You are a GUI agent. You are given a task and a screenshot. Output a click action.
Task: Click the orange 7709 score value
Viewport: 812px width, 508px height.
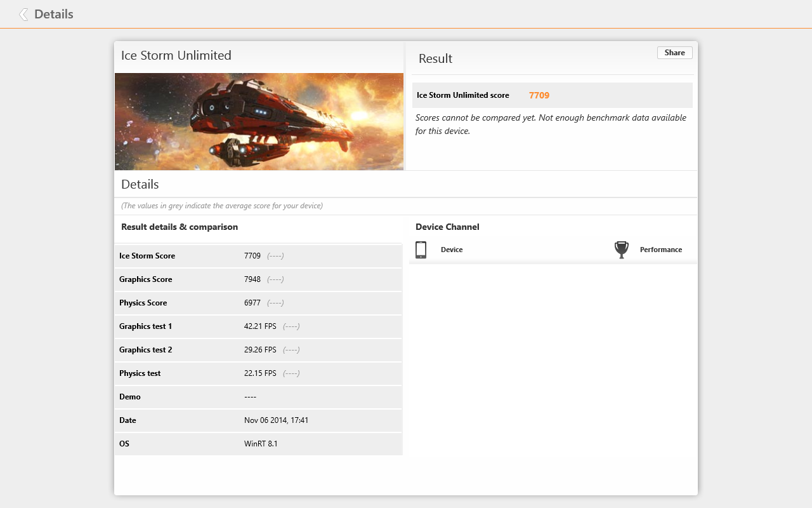coord(539,95)
